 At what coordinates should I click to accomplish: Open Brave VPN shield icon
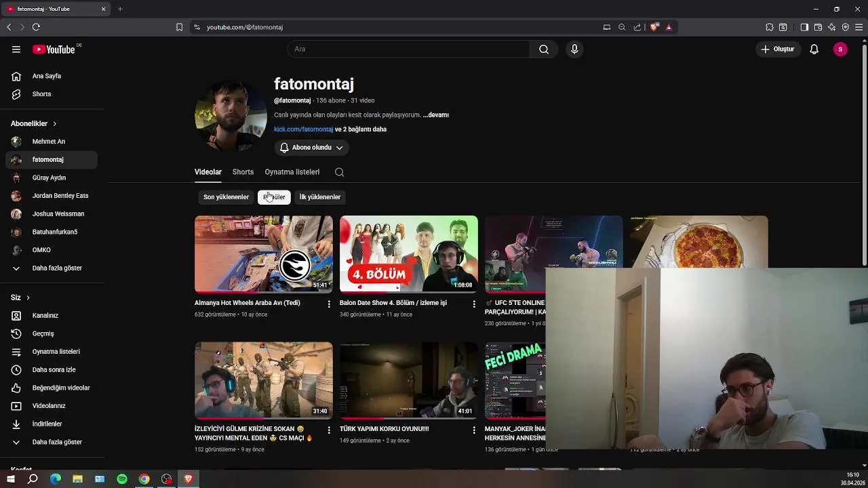click(845, 27)
